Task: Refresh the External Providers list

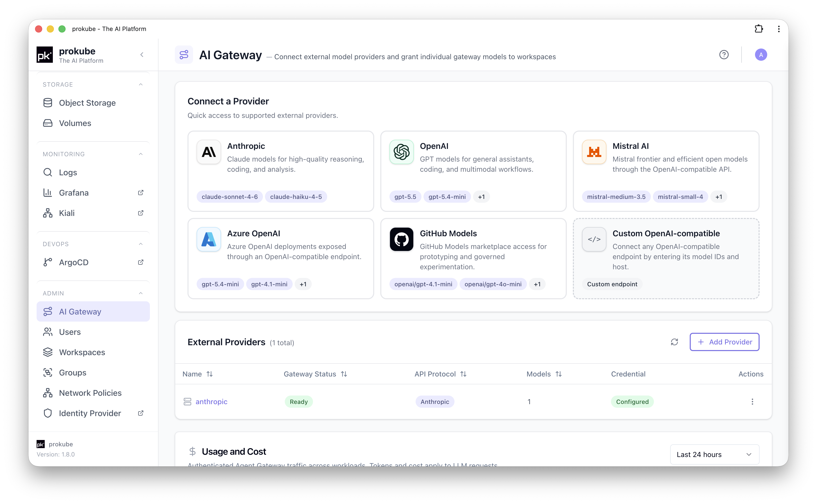Action: click(675, 342)
